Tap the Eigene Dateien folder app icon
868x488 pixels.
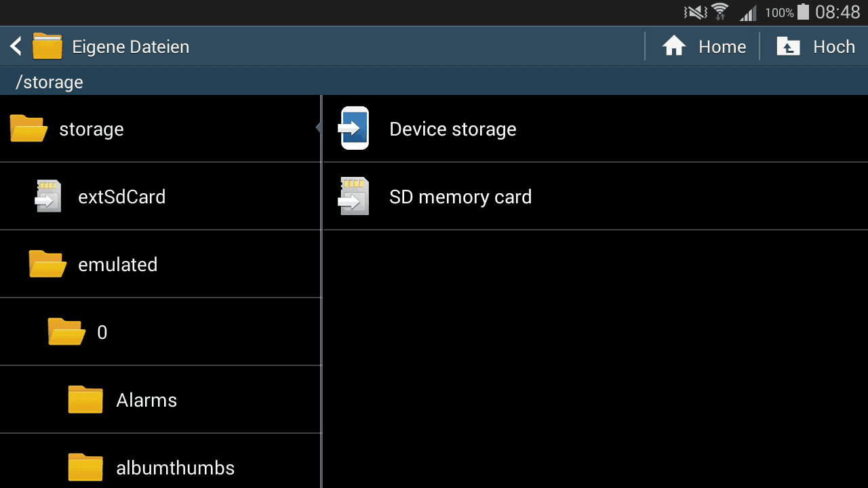coord(47,47)
